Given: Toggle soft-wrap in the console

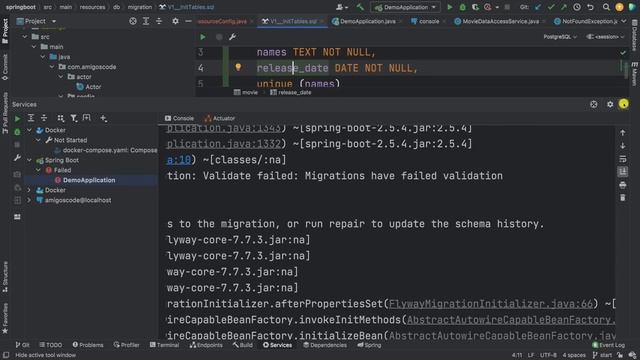Looking at the screenshot, I should (622, 159).
